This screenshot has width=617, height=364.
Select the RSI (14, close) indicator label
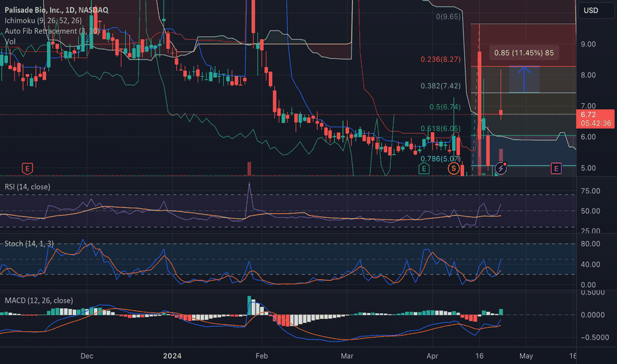(28, 187)
